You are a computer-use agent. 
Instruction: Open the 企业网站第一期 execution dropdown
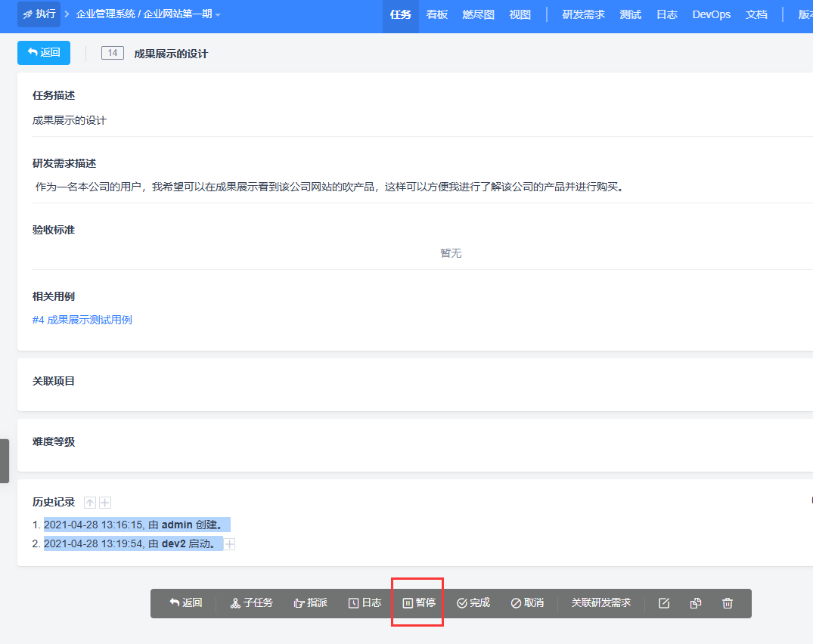pyautogui.click(x=185, y=14)
